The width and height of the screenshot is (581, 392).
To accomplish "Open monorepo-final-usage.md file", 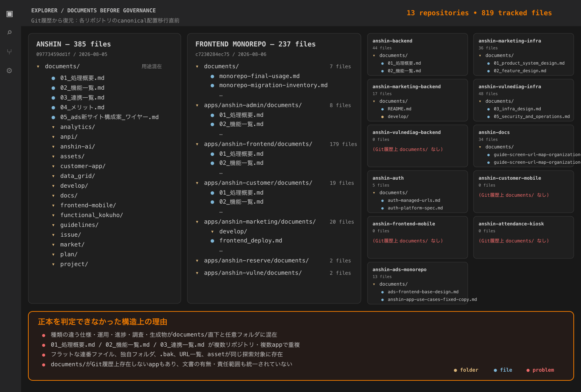I will (x=259, y=76).
